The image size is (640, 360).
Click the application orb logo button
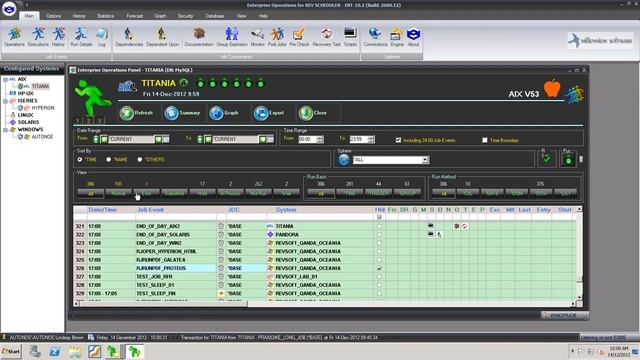(9, 9)
